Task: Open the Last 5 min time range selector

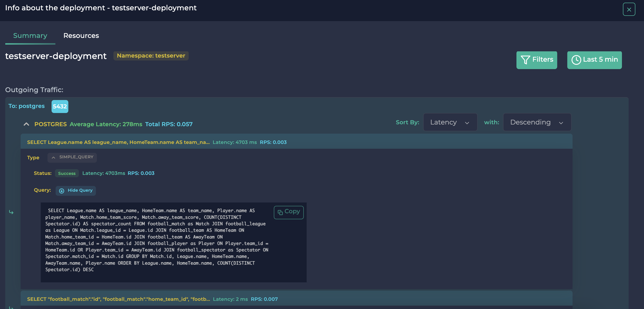Action: pos(595,60)
